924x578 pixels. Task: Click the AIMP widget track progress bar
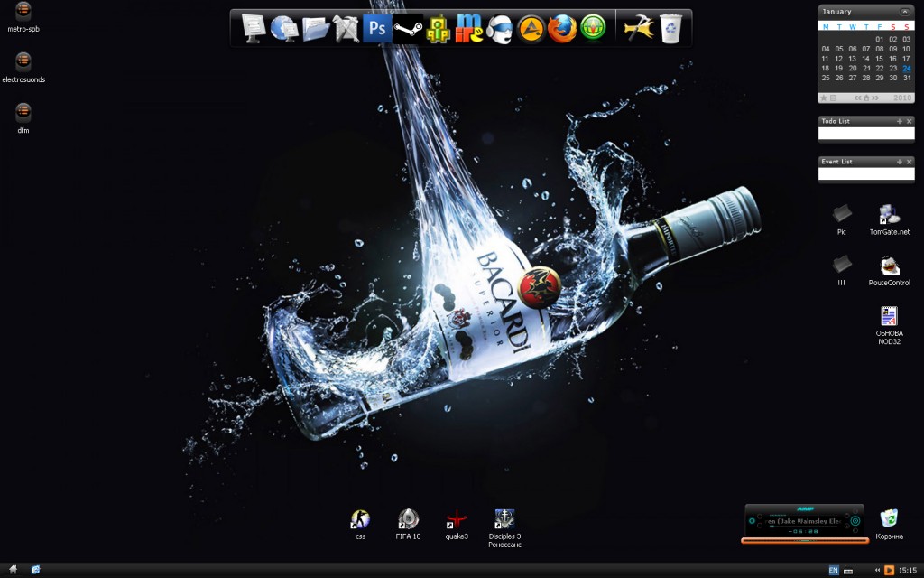[804, 527]
